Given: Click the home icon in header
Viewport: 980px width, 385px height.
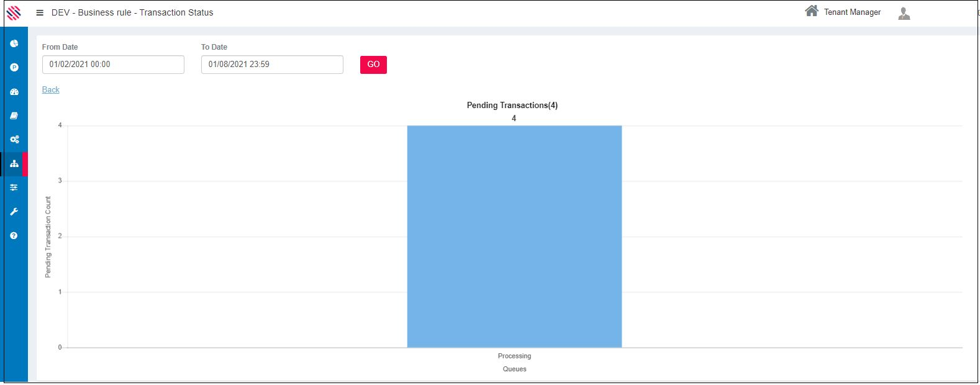Looking at the screenshot, I should [x=811, y=11].
